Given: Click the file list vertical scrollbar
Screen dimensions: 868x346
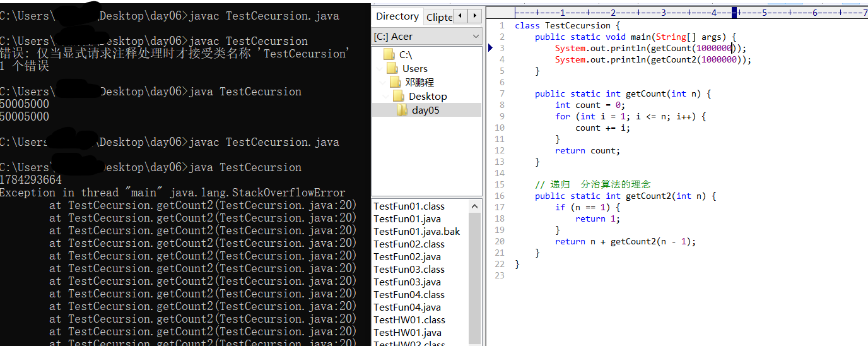Looking at the screenshot, I should 475,272.
